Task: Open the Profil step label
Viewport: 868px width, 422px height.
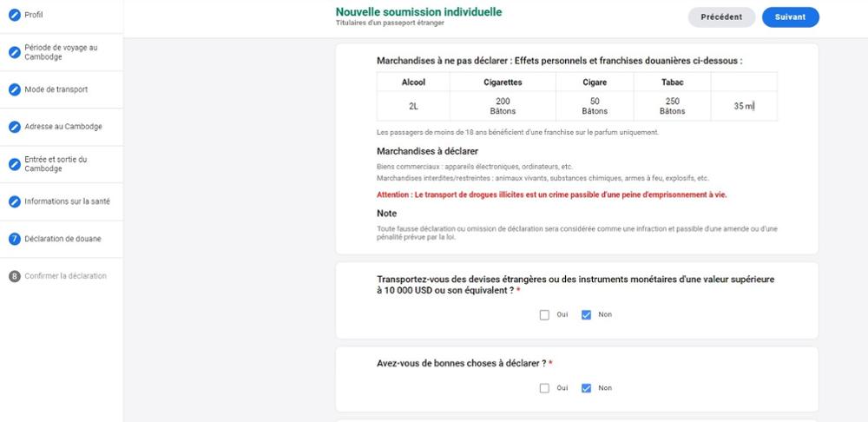Action: click(33, 15)
